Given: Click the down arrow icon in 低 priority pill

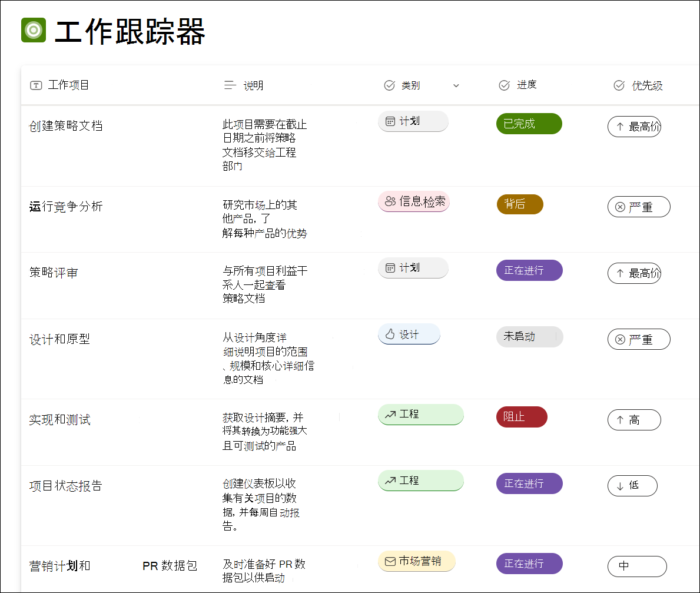Looking at the screenshot, I should [620, 486].
